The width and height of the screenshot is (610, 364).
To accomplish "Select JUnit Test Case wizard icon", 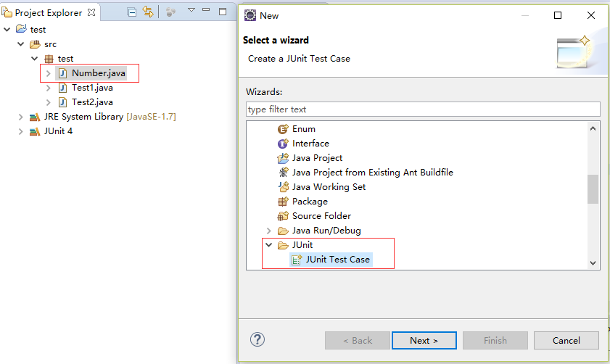I will pyautogui.click(x=297, y=260).
